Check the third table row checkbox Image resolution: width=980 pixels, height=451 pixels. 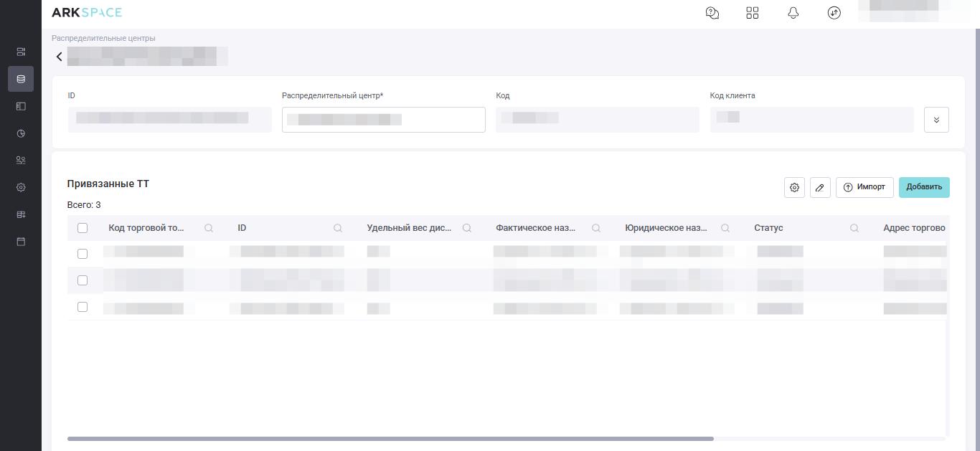tap(83, 307)
